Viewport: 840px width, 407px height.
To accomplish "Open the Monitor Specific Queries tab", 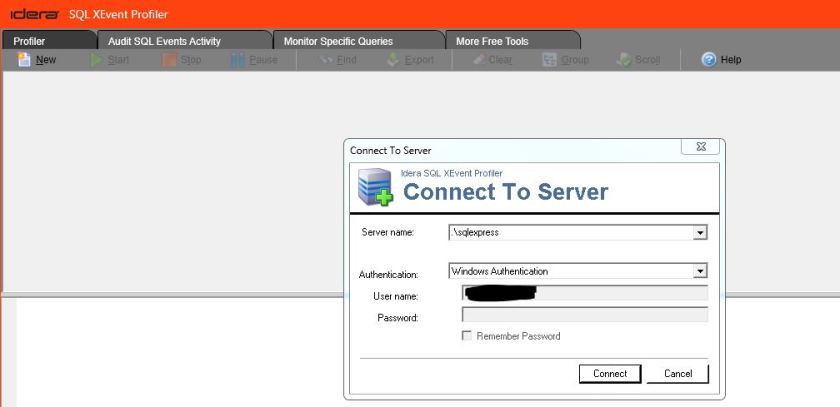I will point(338,41).
